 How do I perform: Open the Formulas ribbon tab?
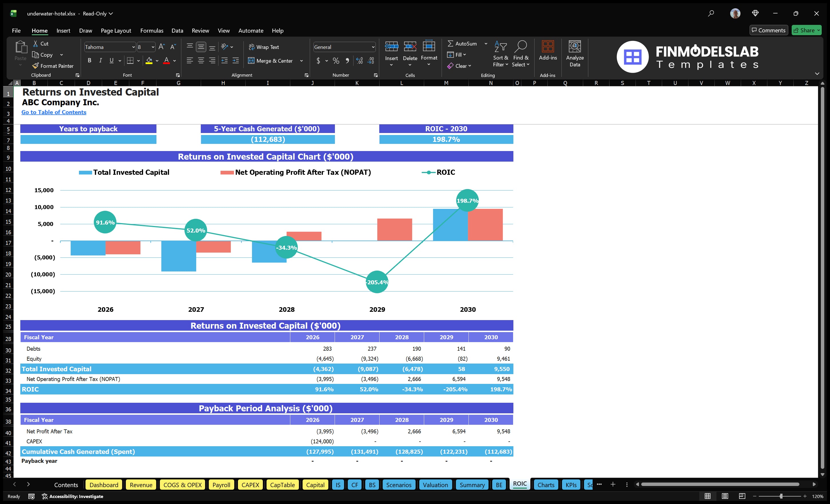[152, 31]
